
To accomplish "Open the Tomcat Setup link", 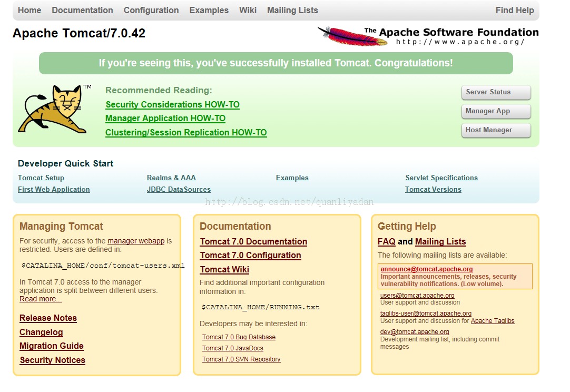I will click(x=41, y=178).
